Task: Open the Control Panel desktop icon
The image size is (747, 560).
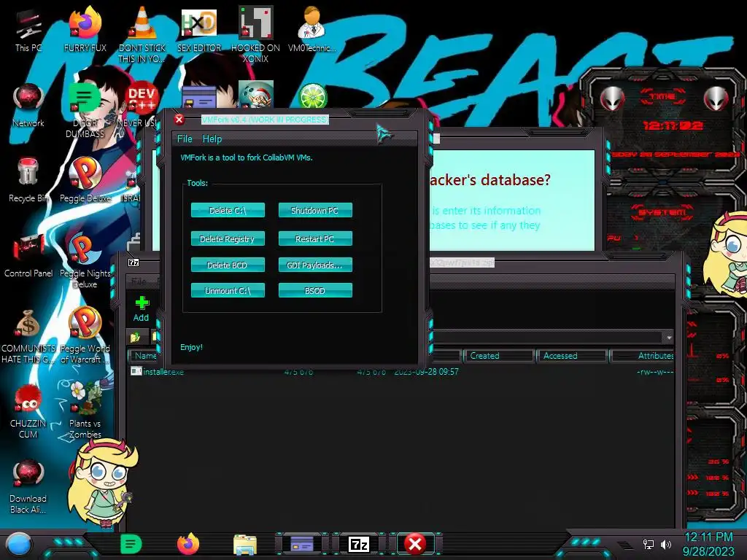Action: 28,254
